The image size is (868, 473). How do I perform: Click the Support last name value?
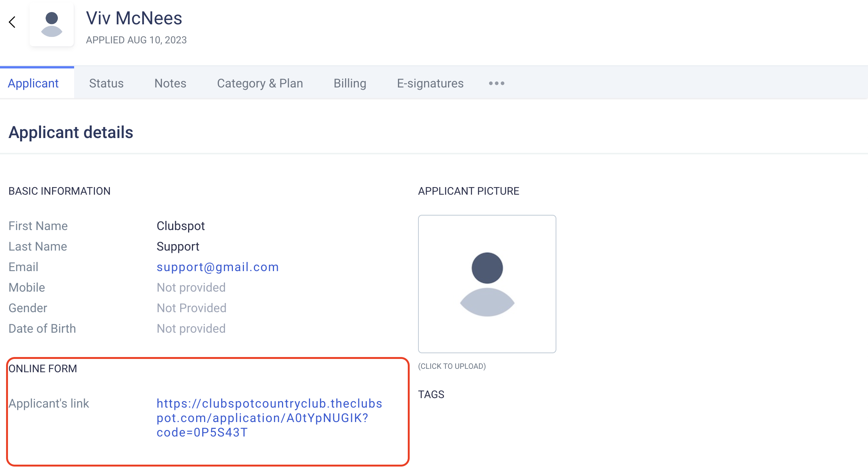(x=178, y=246)
